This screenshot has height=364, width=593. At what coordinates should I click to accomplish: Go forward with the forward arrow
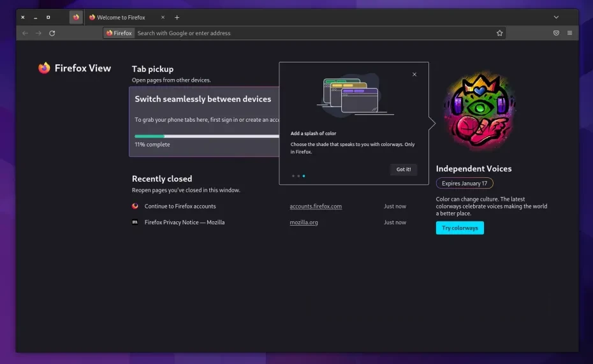38,33
